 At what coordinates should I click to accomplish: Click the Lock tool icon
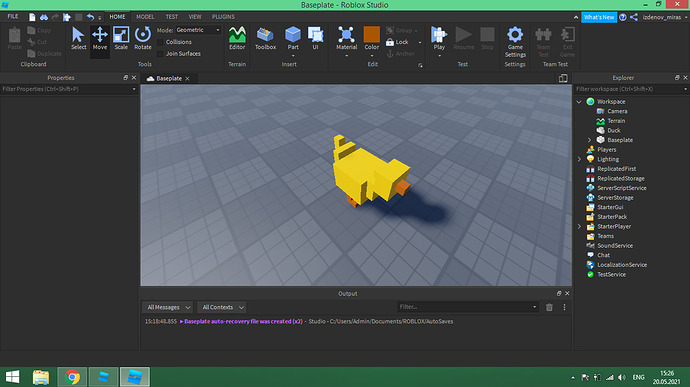pos(390,42)
